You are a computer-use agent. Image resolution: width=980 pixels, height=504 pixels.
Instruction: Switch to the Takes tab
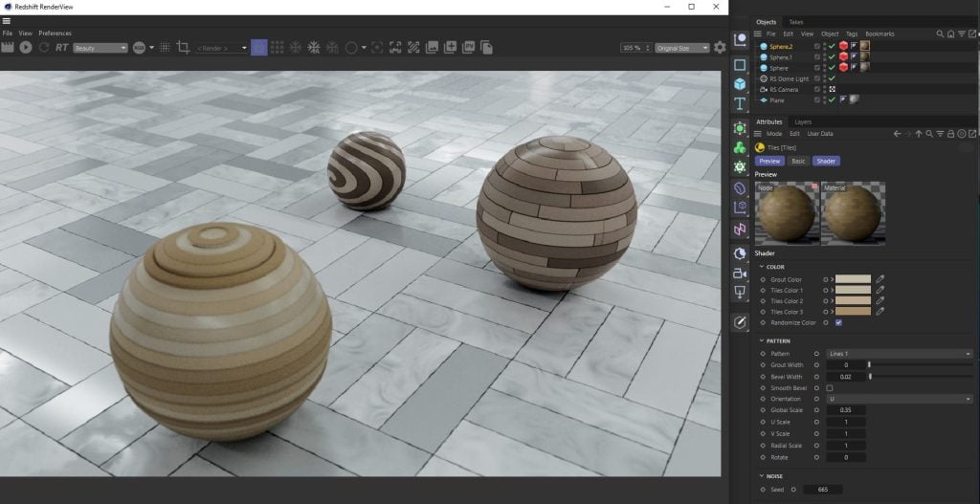tap(796, 21)
